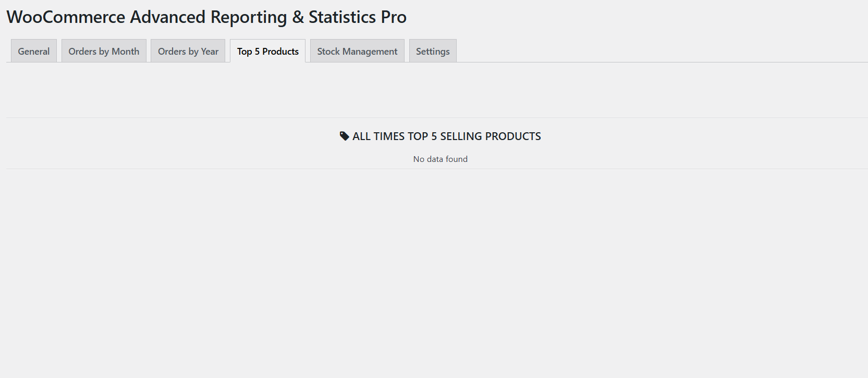Select the black label icon near top selling products
This screenshot has width=868, height=378.
(344, 136)
